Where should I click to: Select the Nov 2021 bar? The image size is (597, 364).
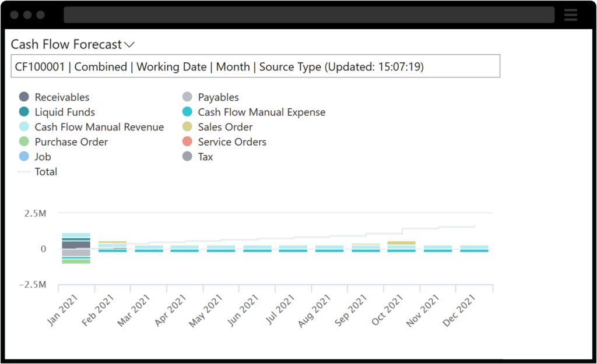coord(438,249)
